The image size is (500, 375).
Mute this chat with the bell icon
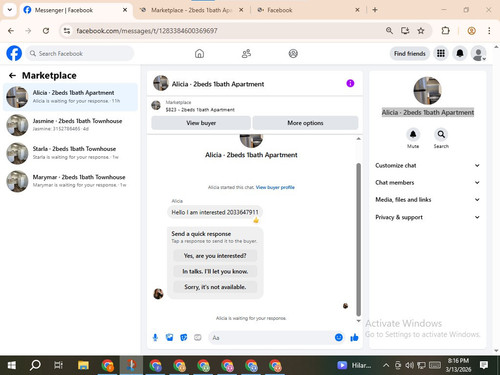click(x=413, y=134)
